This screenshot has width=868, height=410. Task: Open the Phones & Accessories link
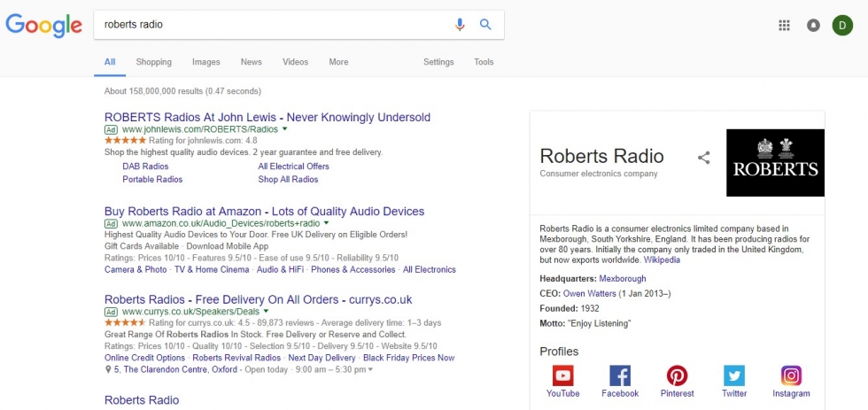353,269
